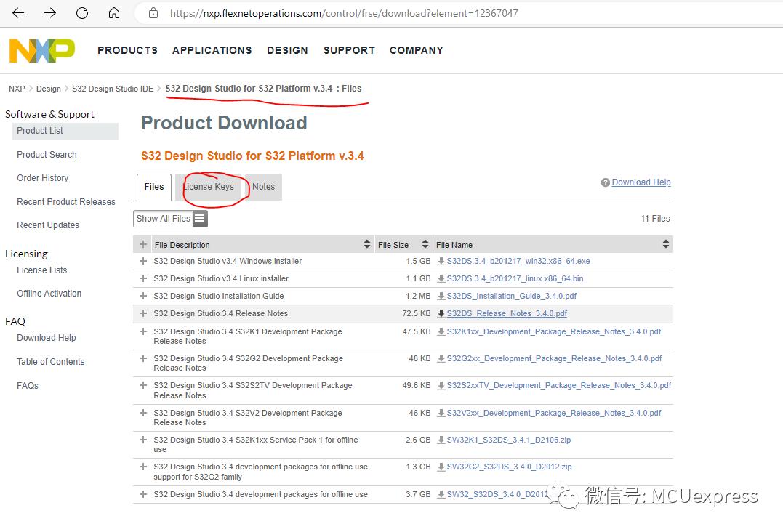Click download icon for S32DS Windows installer exe
The image size is (783, 532).
click(441, 262)
